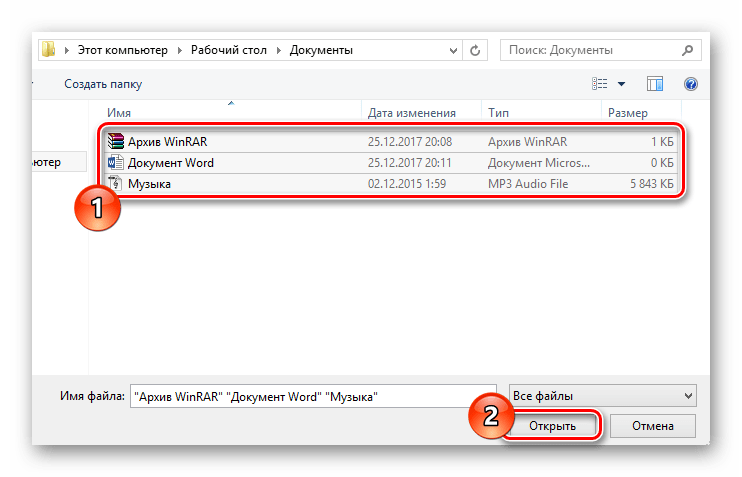Open the help question mark icon
742x477 pixels.
[690, 84]
